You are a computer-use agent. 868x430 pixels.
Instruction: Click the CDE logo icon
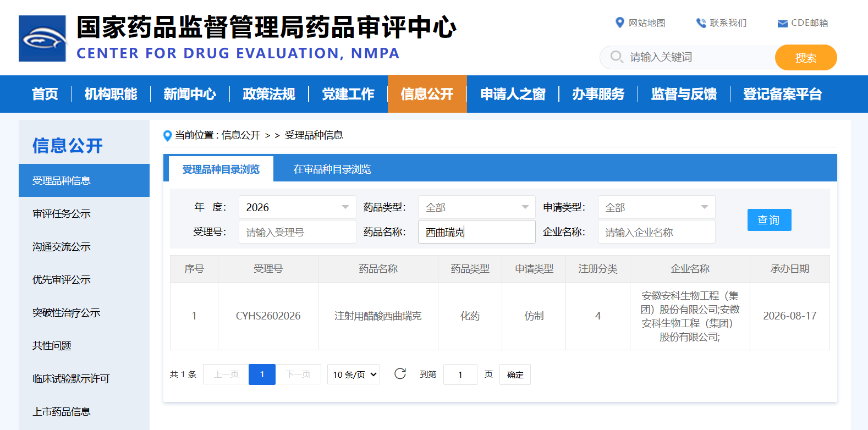(x=42, y=38)
